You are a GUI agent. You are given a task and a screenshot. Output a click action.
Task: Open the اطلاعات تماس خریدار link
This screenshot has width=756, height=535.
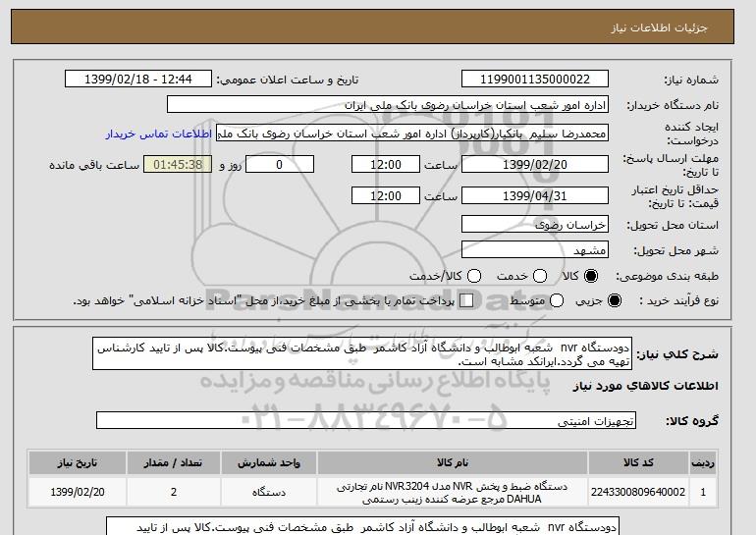tap(159, 134)
